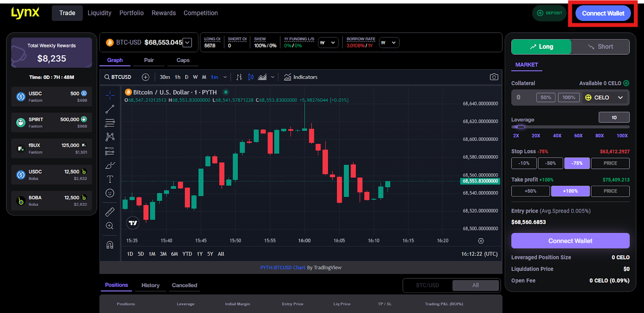This screenshot has height=313, width=644.
Task: Click Connect Wallet below the entry price
Action: 570,241
